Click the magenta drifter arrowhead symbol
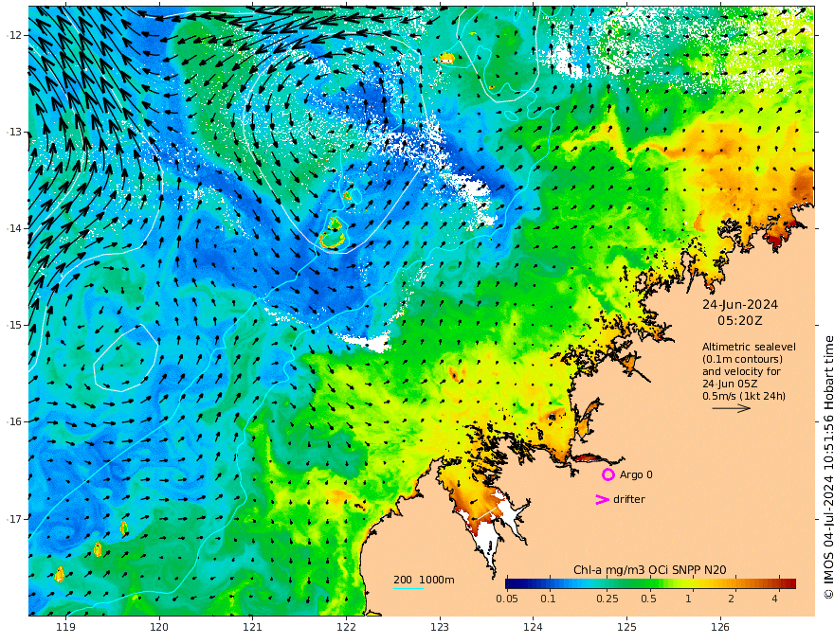 coord(602,499)
